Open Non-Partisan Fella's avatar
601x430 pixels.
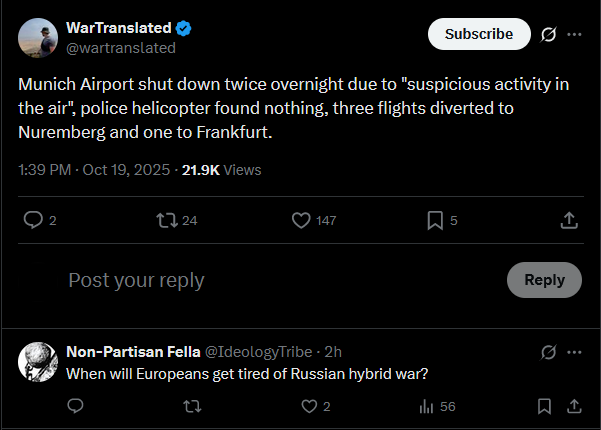click(38, 361)
